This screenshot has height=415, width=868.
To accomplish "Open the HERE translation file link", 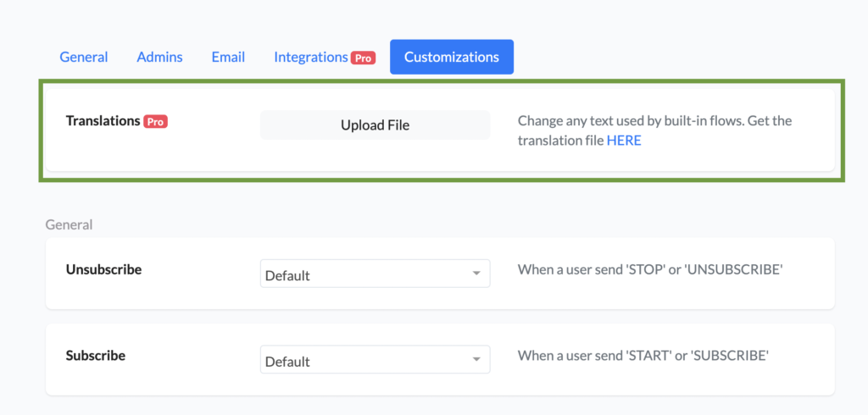I will 624,141.
